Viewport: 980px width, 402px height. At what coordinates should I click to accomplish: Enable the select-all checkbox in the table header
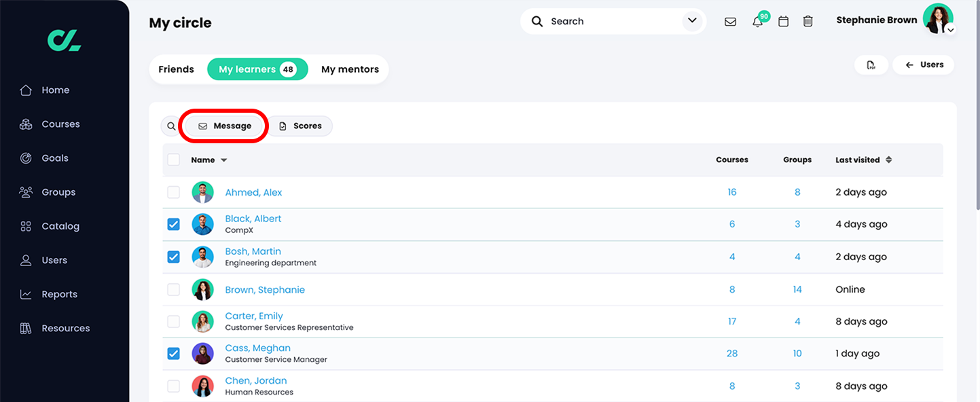click(173, 159)
